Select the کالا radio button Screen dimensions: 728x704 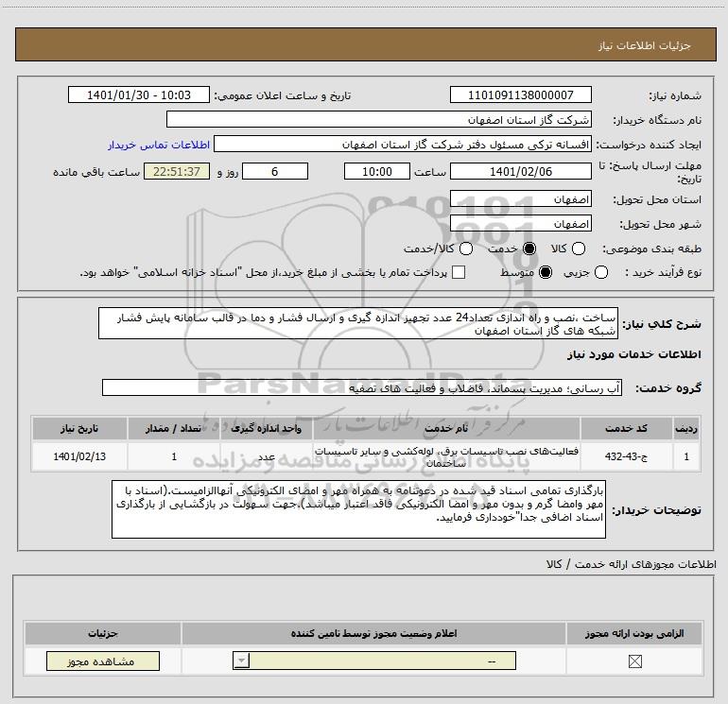[x=578, y=249]
